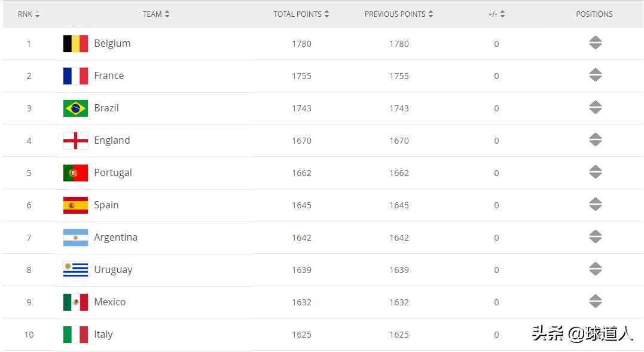Click the England flag icon
Image resolution: width=644 pixels, height=352 pixels.
click(x=75, y=141)
